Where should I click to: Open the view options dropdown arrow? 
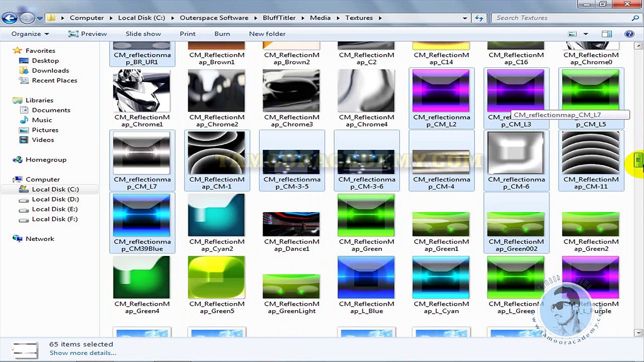click(x=586, y=34)
